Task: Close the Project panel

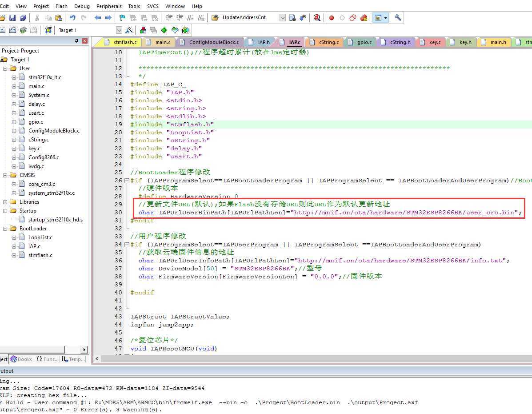Action: pos(85,41)
